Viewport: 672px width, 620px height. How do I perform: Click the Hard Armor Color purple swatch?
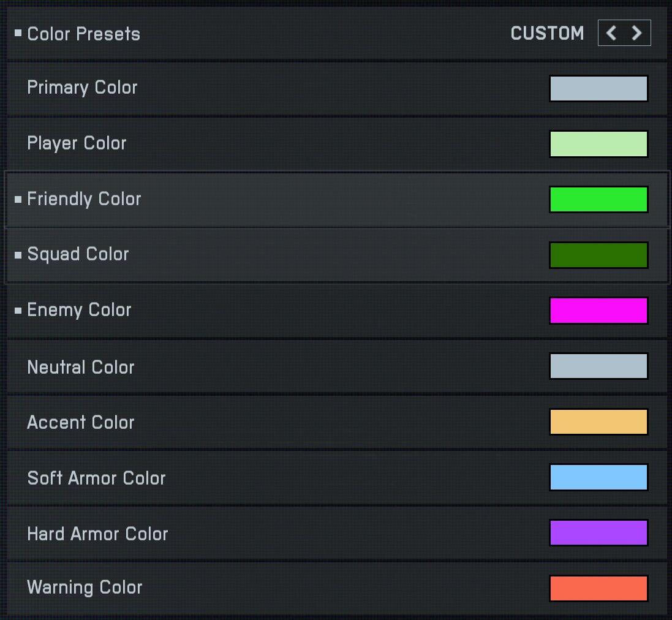tap(598, 533)
